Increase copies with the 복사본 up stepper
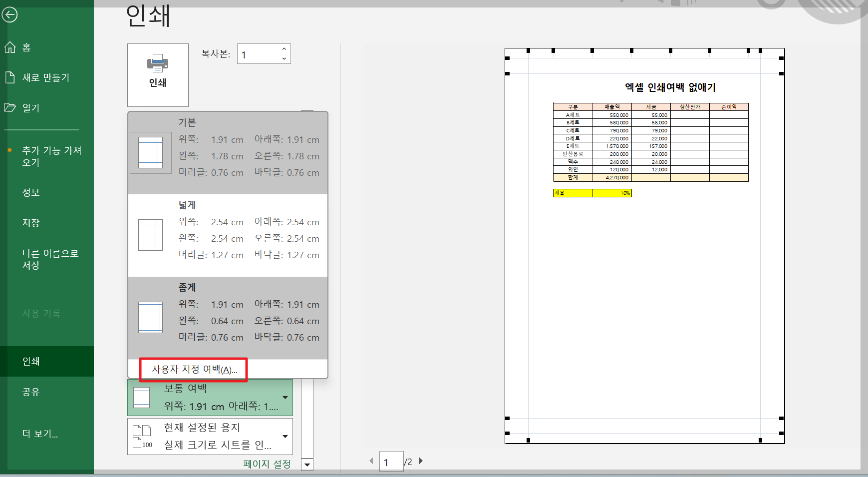 click(x=284, y=48)
